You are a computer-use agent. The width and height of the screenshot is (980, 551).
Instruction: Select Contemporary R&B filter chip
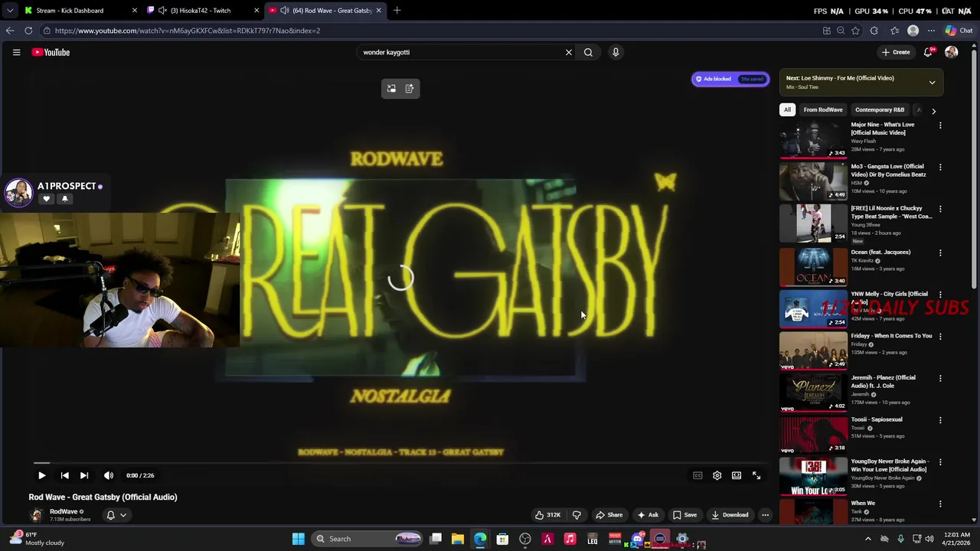(x=880, y=109)
